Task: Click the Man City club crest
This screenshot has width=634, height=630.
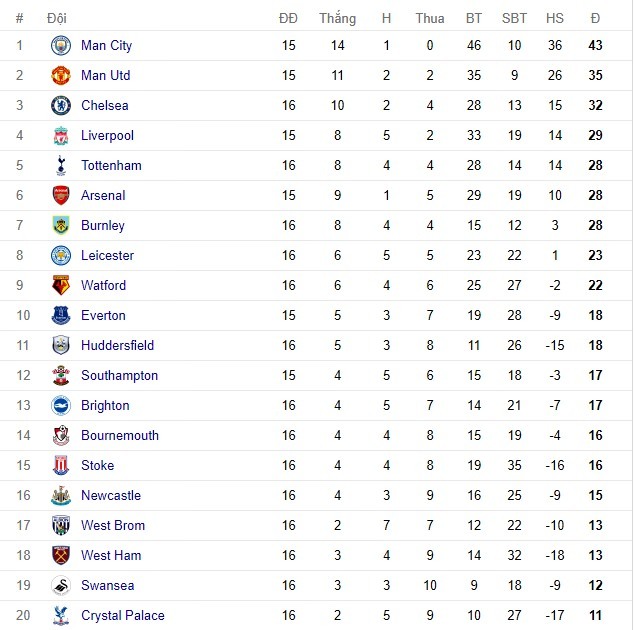Action: pyautogui.click(x=62, y=46)
